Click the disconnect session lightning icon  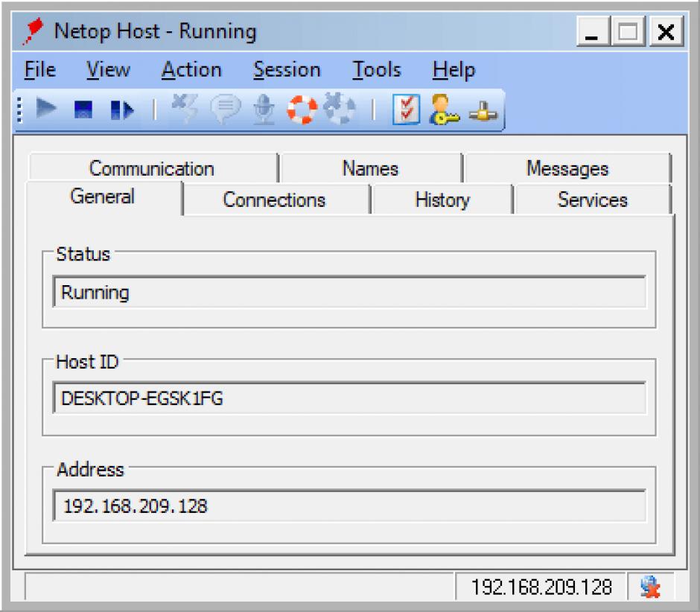coord(185,109)
